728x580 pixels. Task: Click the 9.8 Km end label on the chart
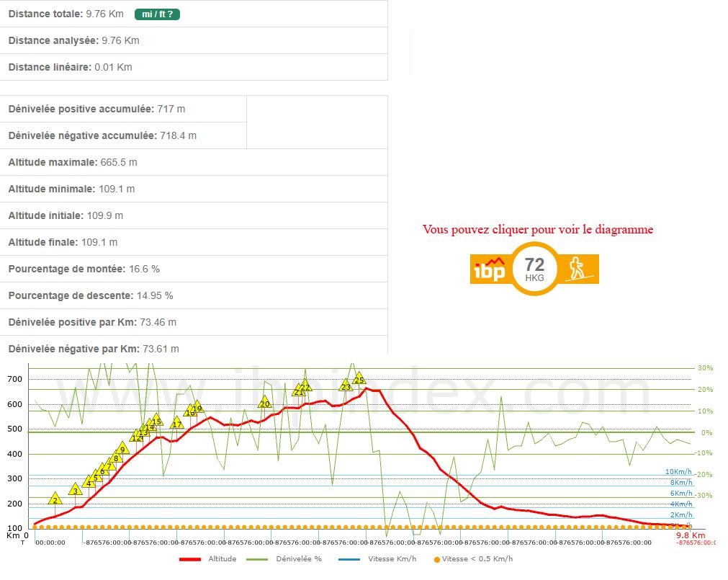690,535
